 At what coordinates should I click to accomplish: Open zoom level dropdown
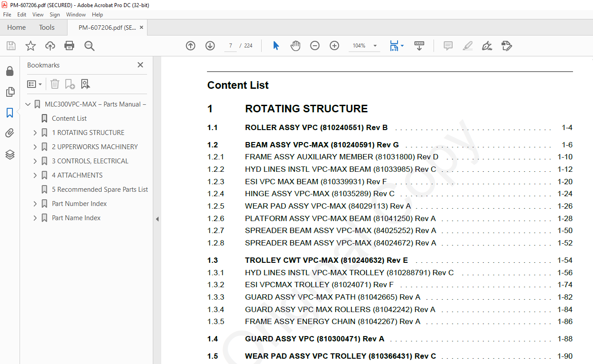[375, 46]
